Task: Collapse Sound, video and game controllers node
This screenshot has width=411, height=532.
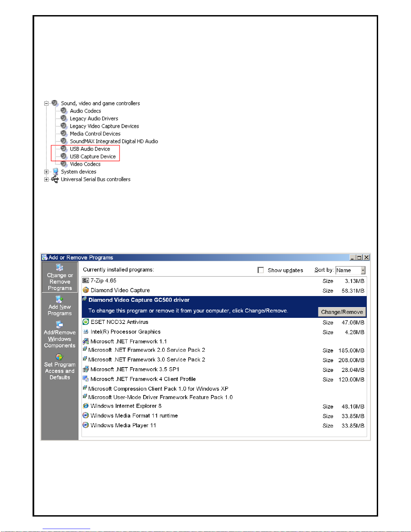Action: [x=46, y=103]
